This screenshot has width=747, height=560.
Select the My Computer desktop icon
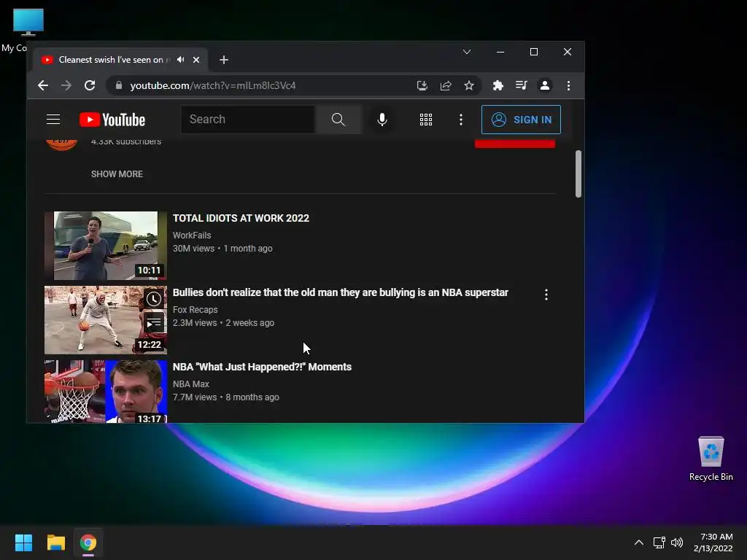click(x=21, y=29)
